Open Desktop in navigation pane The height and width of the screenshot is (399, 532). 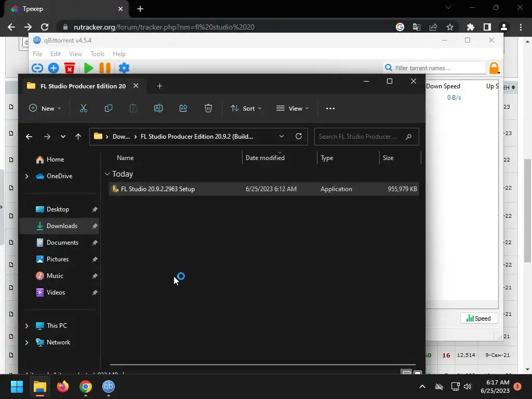[58, 209]
